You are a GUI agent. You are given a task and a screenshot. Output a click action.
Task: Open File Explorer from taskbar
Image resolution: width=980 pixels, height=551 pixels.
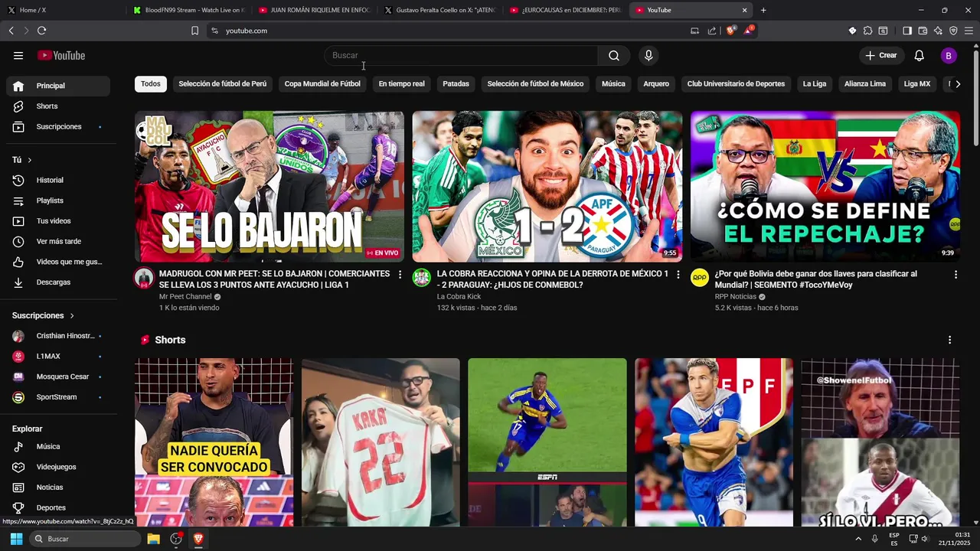coord(153,539)
